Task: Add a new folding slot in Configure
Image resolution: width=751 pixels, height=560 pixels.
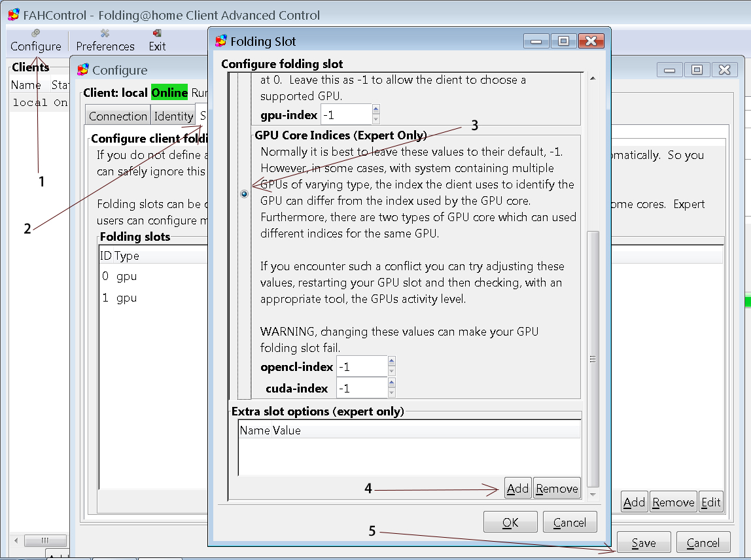Action: point(635,502)
